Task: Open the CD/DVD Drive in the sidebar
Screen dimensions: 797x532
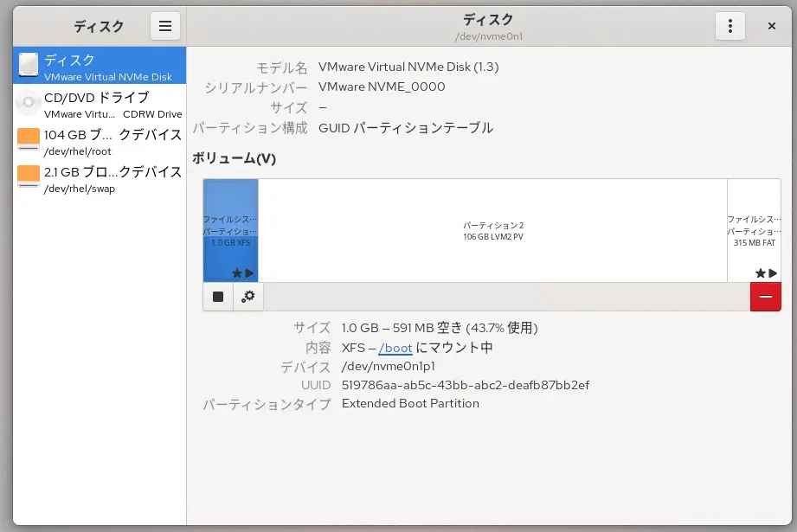Action: (87, 104)
